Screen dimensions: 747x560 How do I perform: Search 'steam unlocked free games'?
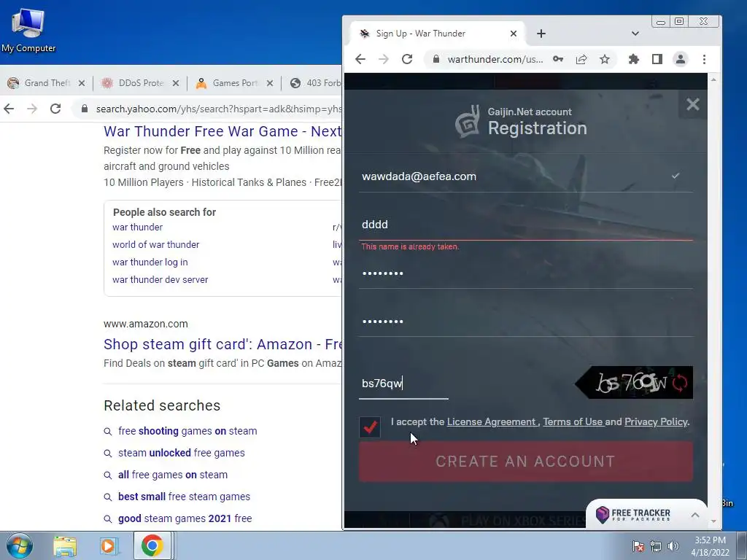[182, 453]
